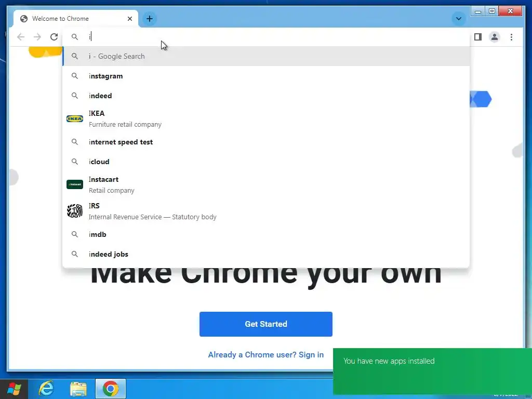Open the profile avatar icon
Viewport: 532px width, 399px height.
pyautogui.click(x=495, y=37)
